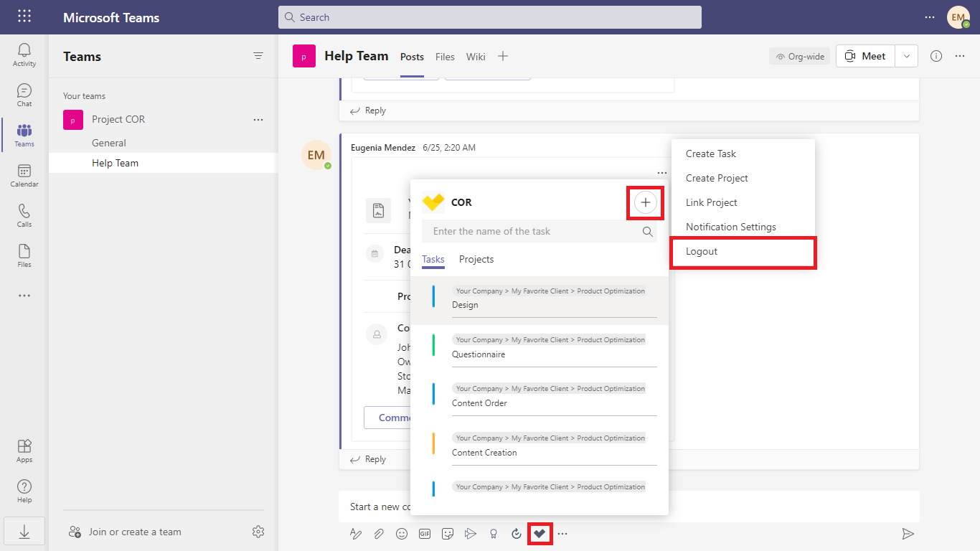Show more messaging extensions ellipsis
This screenshot has height=551, width=980.
tap(562, 533)
